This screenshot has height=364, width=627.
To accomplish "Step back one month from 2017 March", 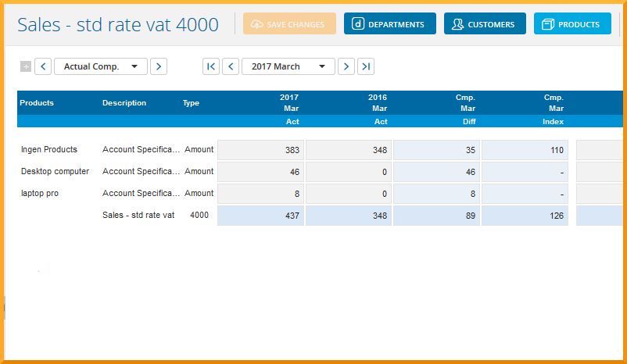I will (x=231, y=67).
